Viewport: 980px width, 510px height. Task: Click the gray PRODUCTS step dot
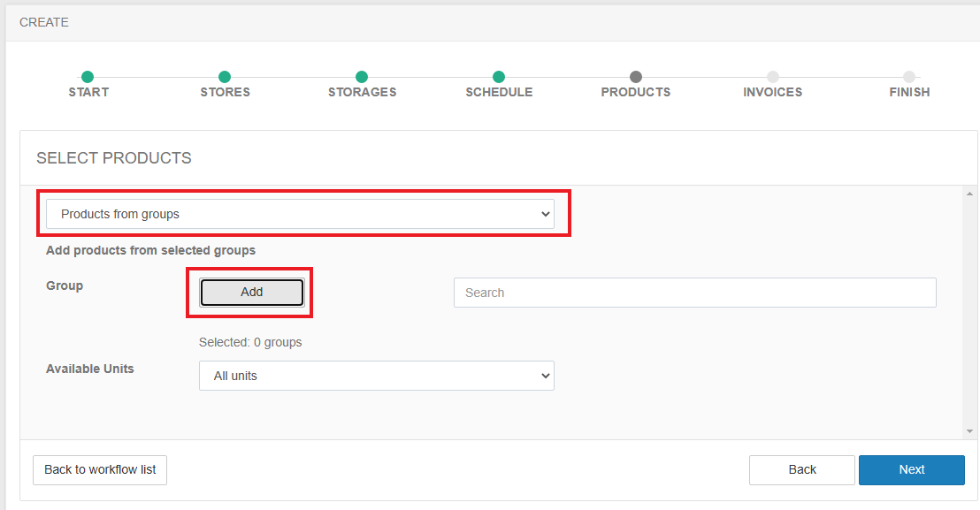pyautogui.click(x=636, y=77)
